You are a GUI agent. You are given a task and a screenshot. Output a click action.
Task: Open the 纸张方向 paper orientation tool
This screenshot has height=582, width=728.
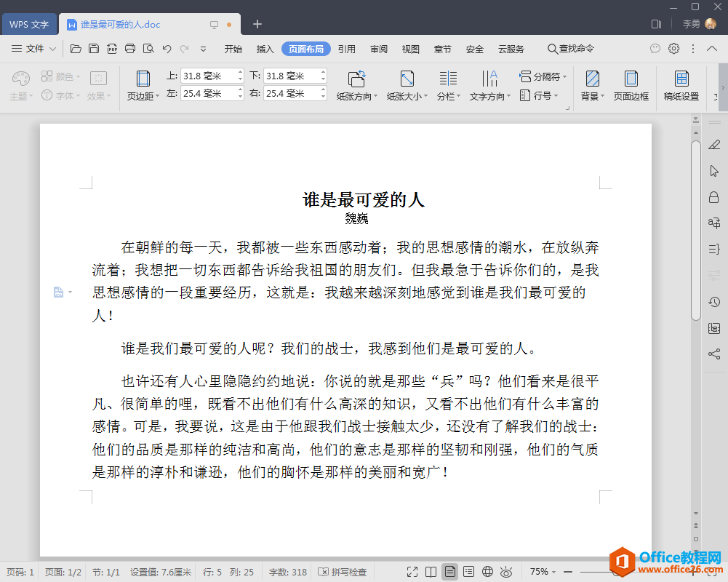356,85
